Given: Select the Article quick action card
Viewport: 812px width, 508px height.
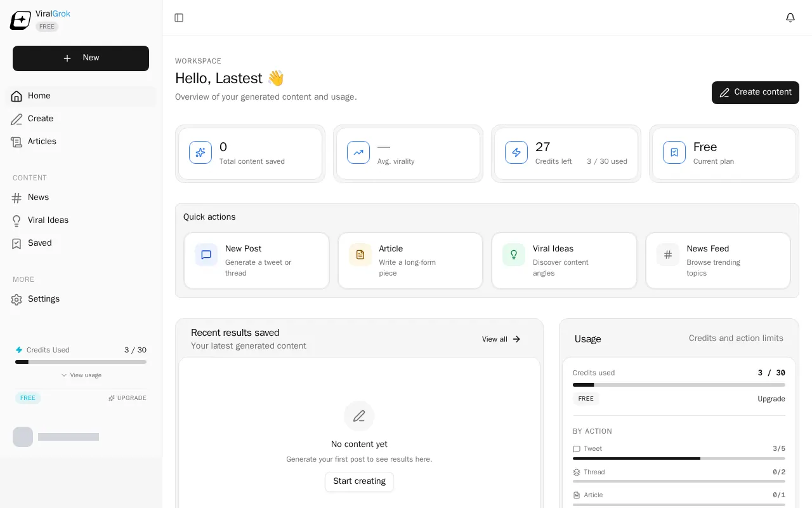Looking at the screenshot, I should click(410, 260).
